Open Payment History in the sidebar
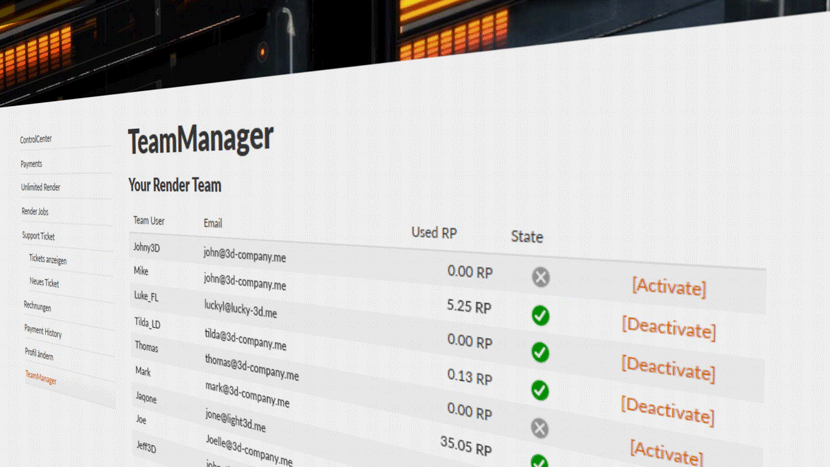This screenshot has width=830, height=467. [43, 330]
